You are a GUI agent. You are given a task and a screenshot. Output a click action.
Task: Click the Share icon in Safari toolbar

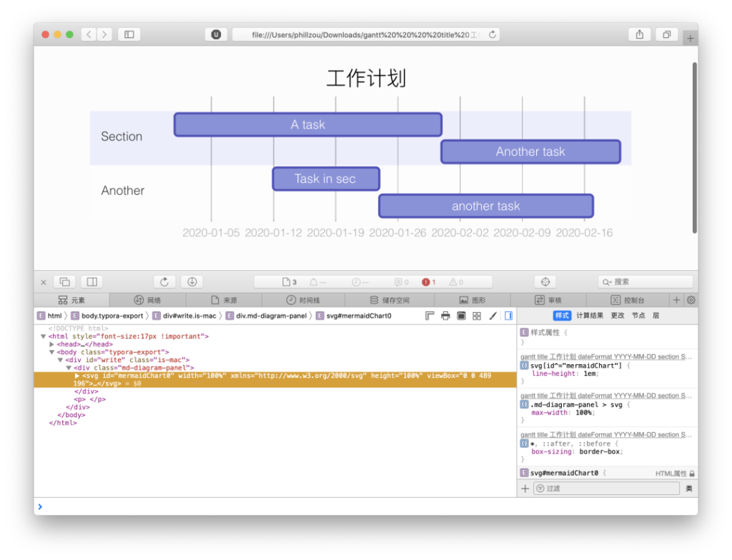[640, 34]
